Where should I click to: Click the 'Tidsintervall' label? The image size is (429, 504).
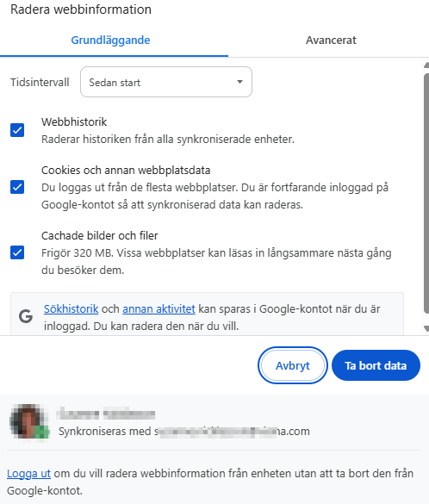tap(40, 83)
